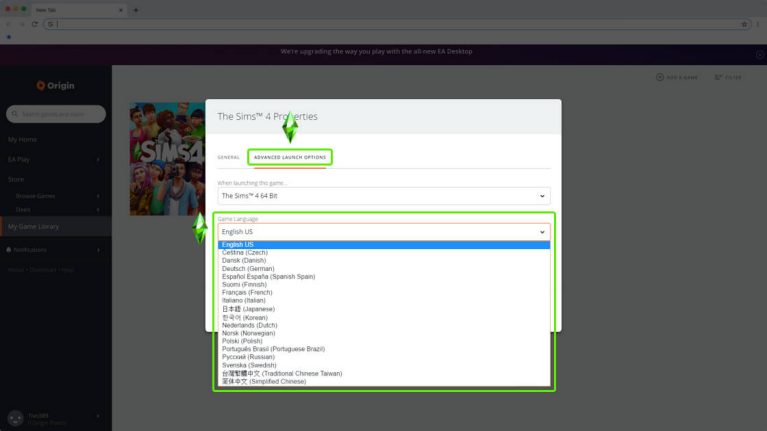Switch to the General tab
The image size is (767, 431).
click(228, 157)
